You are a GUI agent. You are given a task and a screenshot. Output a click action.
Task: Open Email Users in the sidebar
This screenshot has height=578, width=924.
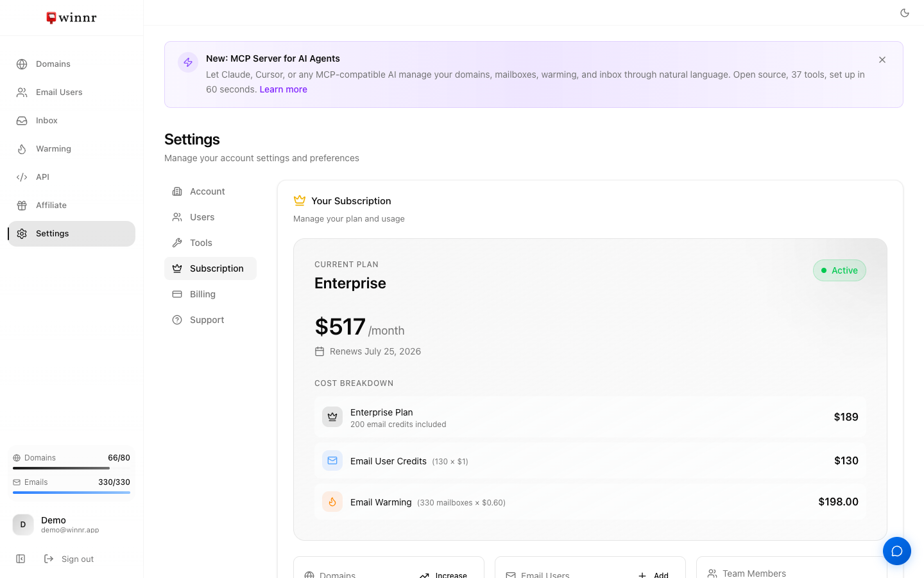pos(71,92)
